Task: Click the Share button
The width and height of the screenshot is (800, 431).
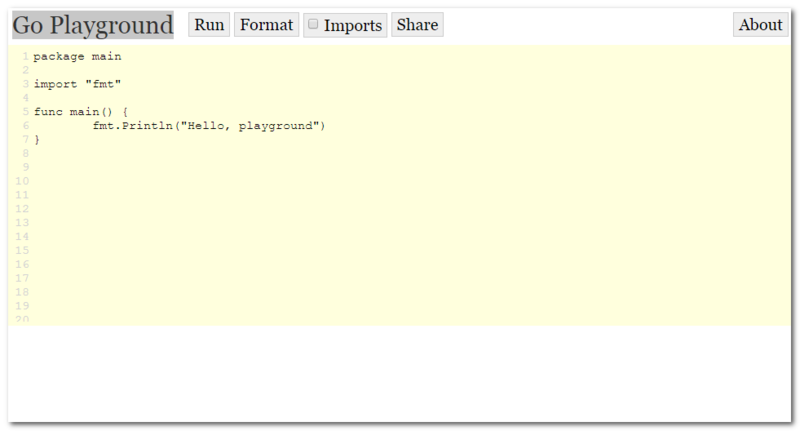Action: click(417, 24)
